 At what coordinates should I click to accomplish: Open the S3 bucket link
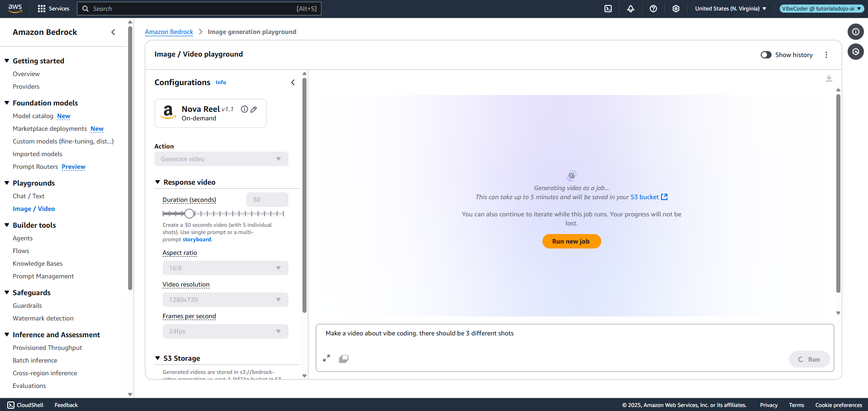[648, 197]
